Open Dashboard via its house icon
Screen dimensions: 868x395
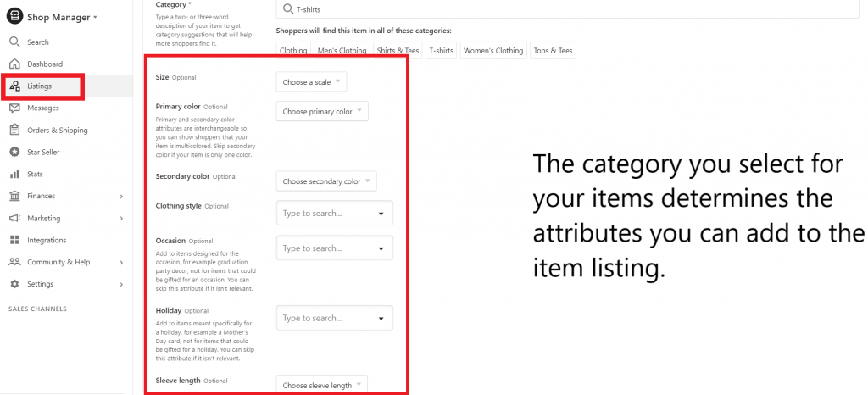pos(14,64)
